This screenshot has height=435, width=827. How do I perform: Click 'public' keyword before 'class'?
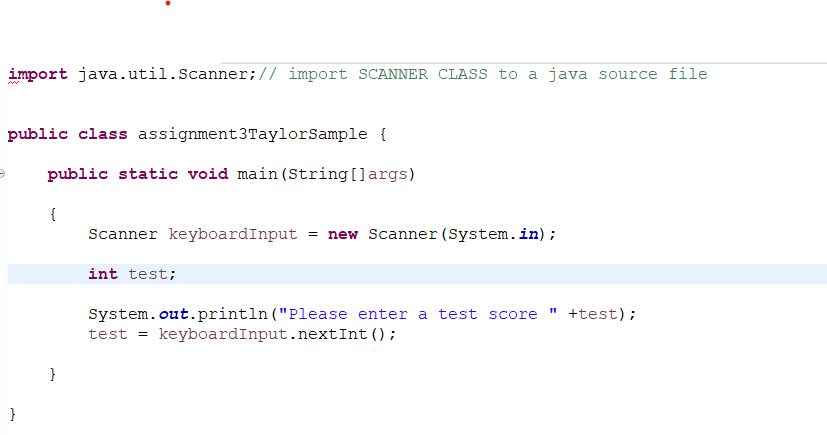coord(38,134)
